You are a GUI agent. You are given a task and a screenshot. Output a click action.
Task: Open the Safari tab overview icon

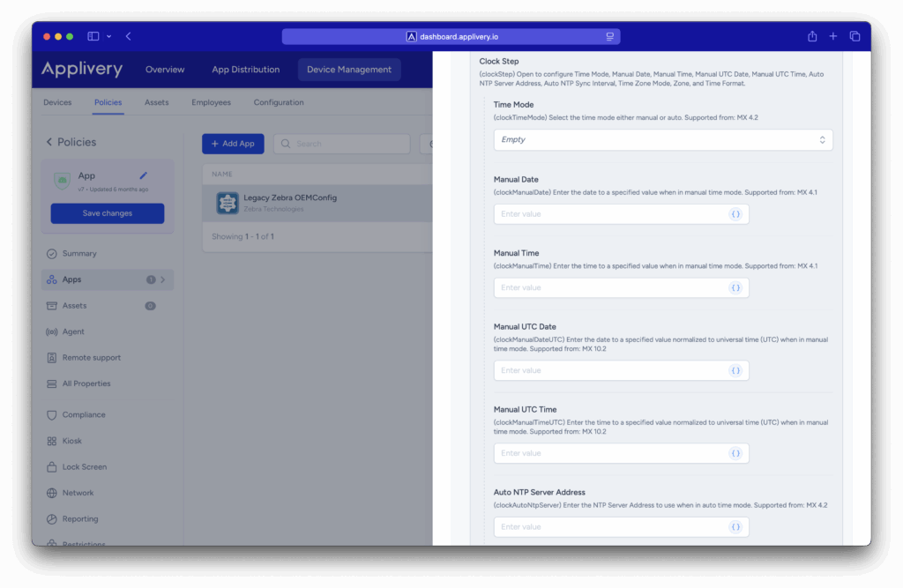(854, 36)
